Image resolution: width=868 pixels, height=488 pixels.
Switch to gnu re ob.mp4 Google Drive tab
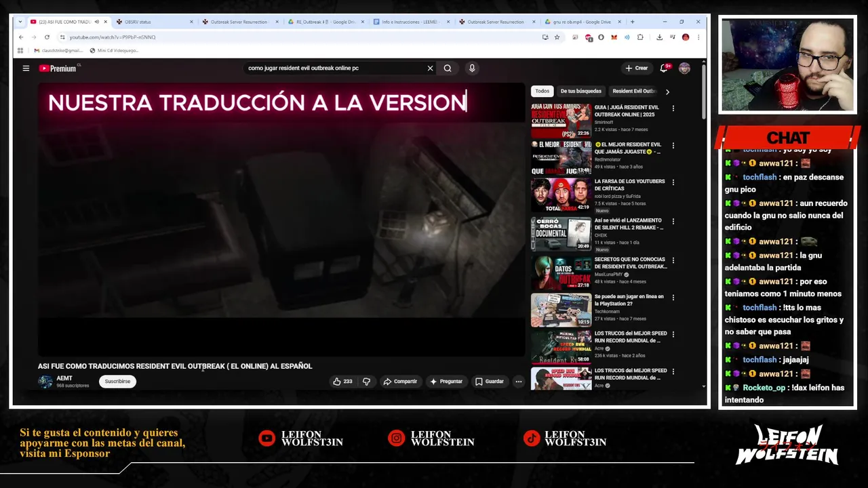[582, 22]
